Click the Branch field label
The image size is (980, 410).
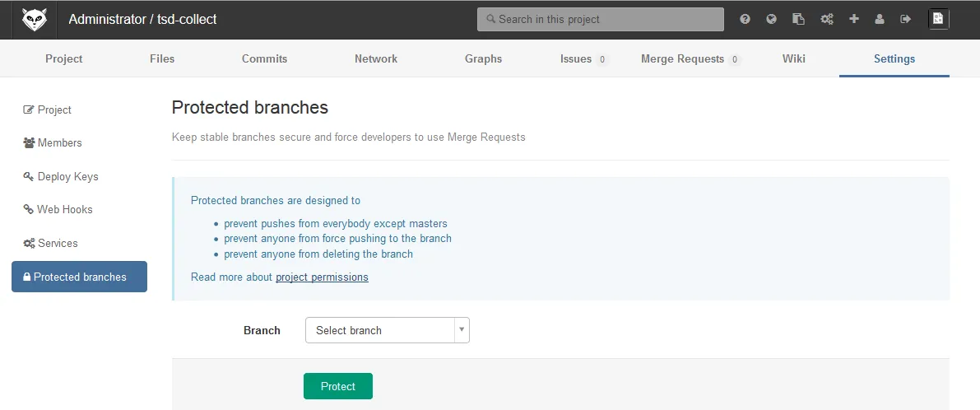(x=262, y=331)
